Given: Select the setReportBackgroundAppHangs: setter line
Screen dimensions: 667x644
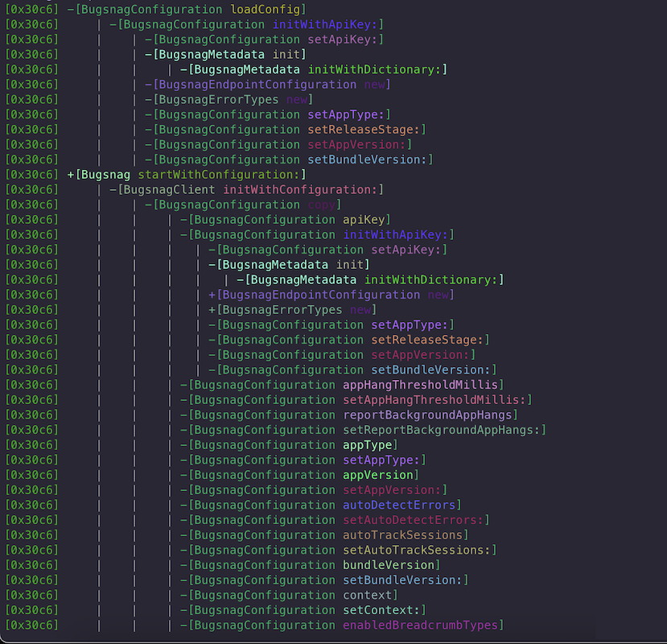Looking at the screenshot, I should tap(363, 430).
